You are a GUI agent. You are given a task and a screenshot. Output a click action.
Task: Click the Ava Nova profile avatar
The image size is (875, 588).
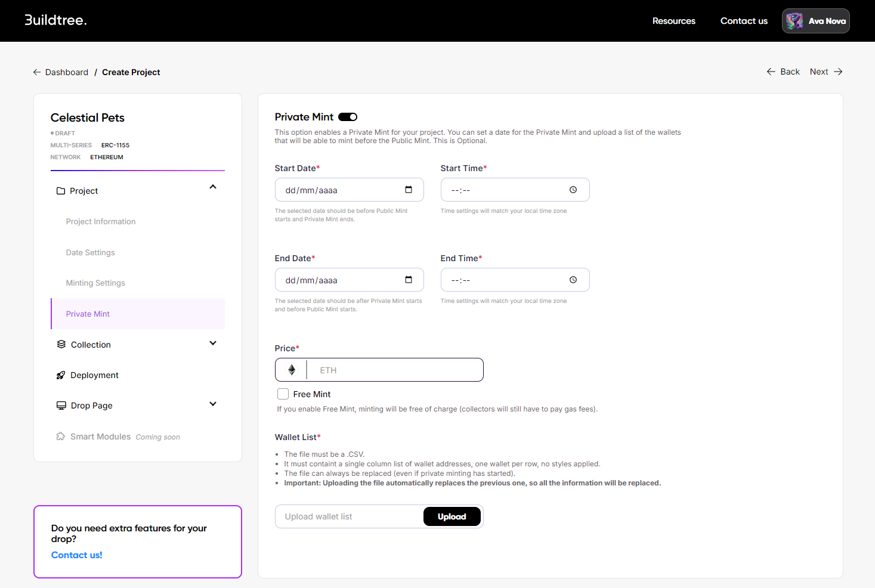point(794,21)
